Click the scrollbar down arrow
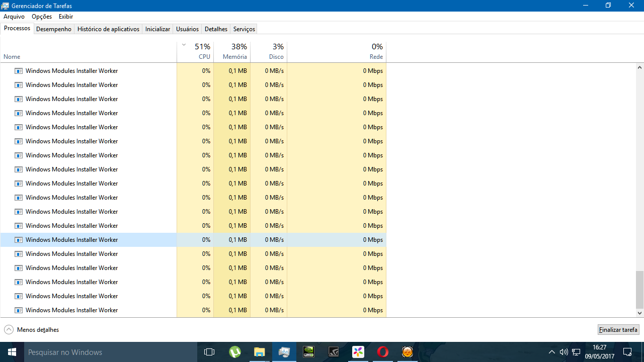 click(x=640, y=313)
